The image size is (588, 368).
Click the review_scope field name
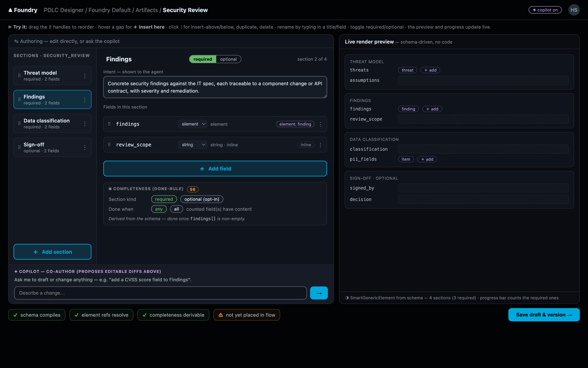coord(134,145)
